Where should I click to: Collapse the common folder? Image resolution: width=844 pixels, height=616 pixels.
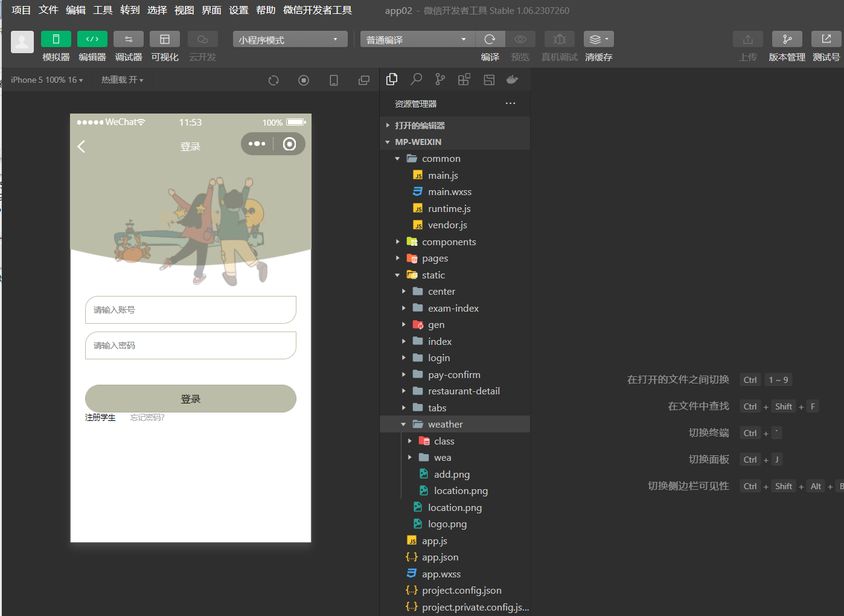tap(455, 159)
